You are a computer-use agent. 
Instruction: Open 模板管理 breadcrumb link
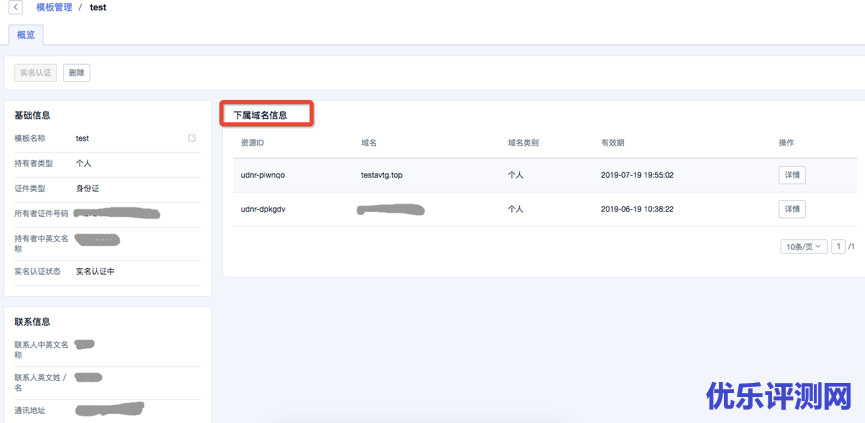[54, 8]
